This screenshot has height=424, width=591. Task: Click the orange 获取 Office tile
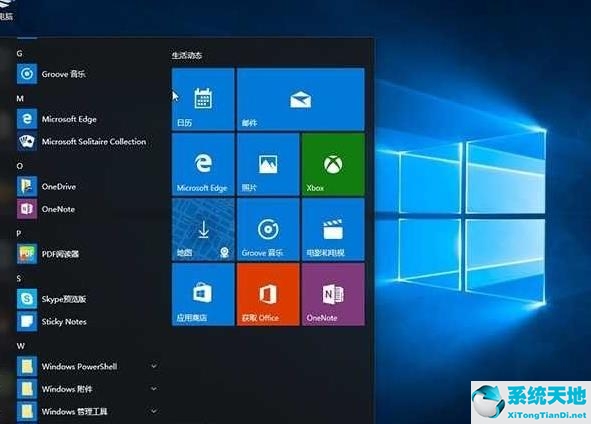click(268, 294)
